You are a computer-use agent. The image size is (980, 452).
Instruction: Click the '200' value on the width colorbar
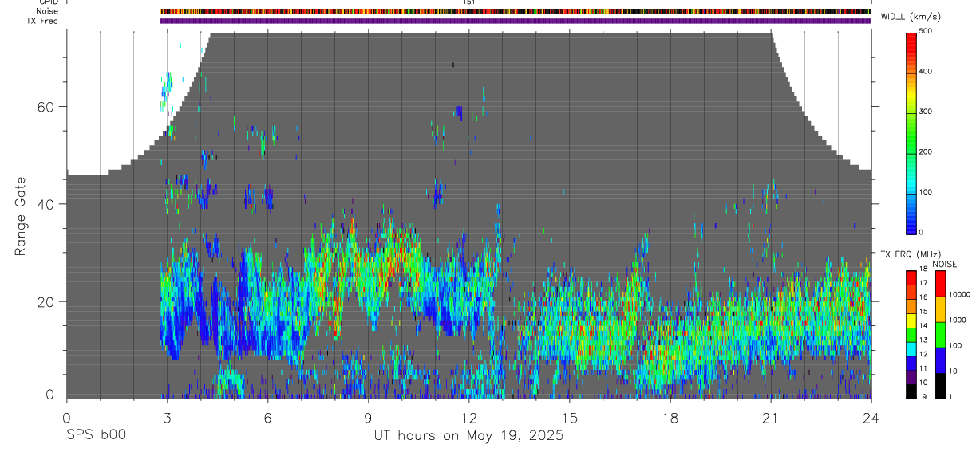926,152
